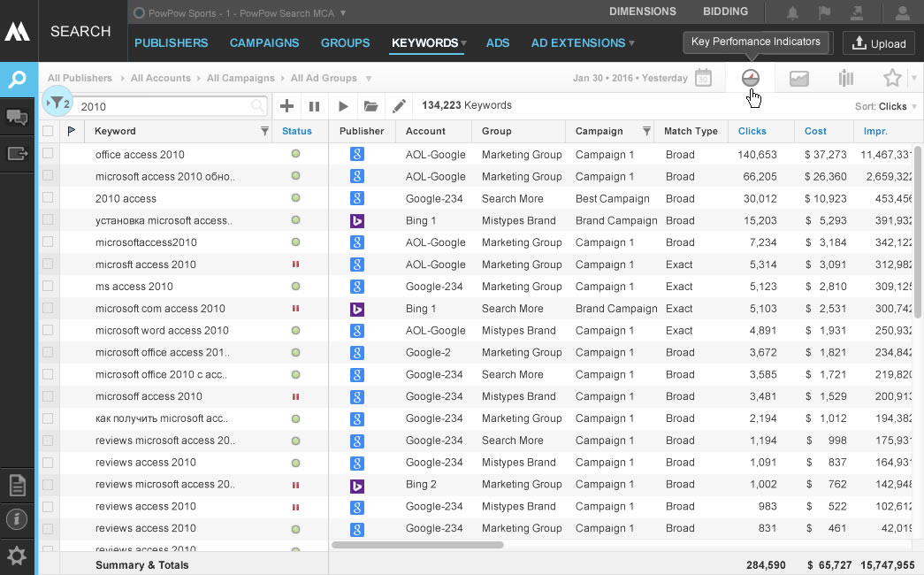Image resolution: width=924 pixels, height=575 pixels.
Task: Open the Sort: Clicks dropdown
Action: (886, 106)
